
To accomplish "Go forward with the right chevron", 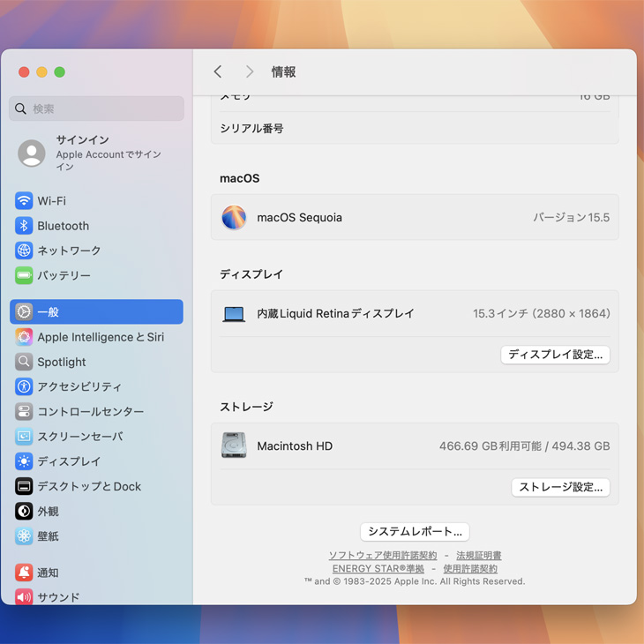I will point(250,71).
